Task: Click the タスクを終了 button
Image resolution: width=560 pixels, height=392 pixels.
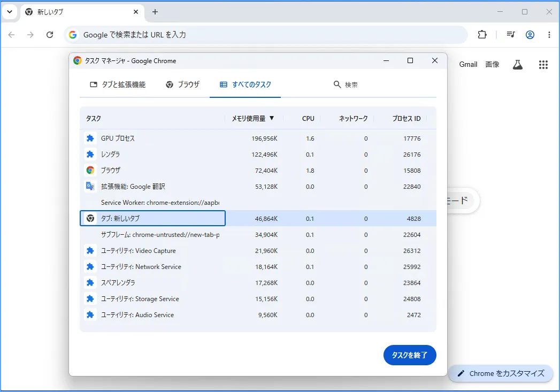Action: pos(410,355)
